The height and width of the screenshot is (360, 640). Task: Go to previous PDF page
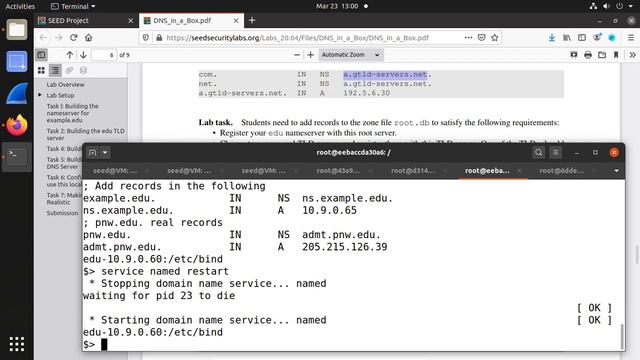click(x=69, y=55)
